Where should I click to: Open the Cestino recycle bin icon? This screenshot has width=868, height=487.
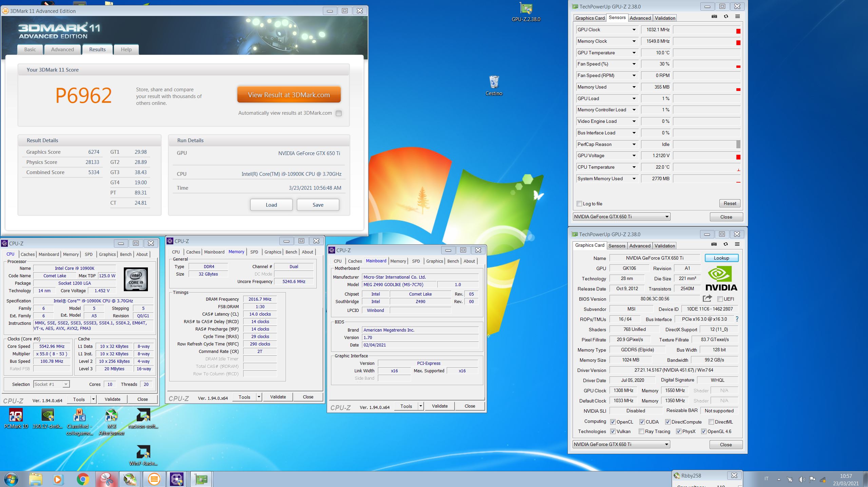(x=494, y=86)
